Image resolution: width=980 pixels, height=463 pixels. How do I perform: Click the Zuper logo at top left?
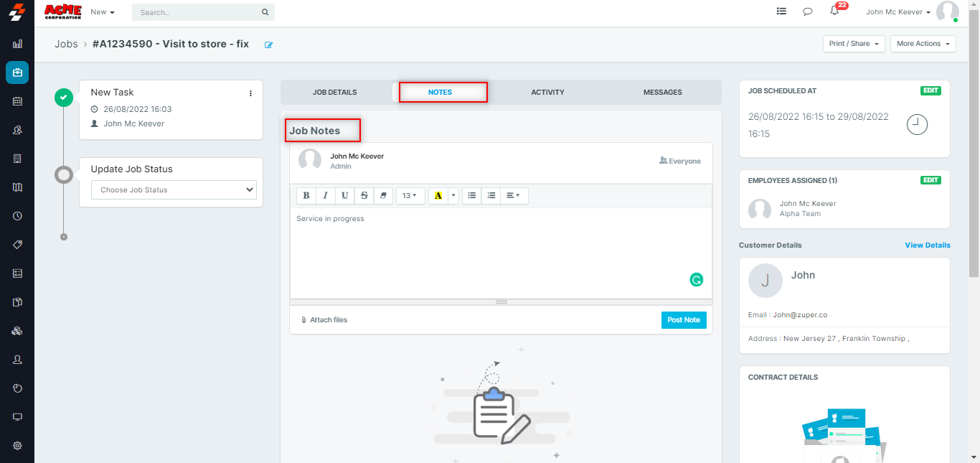(17, 12)
